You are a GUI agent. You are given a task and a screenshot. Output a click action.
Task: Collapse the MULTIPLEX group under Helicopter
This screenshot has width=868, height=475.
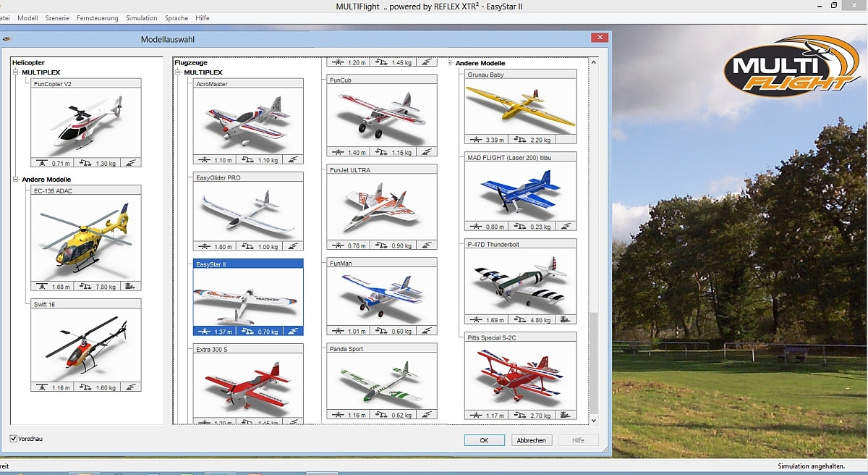[16, 72]
